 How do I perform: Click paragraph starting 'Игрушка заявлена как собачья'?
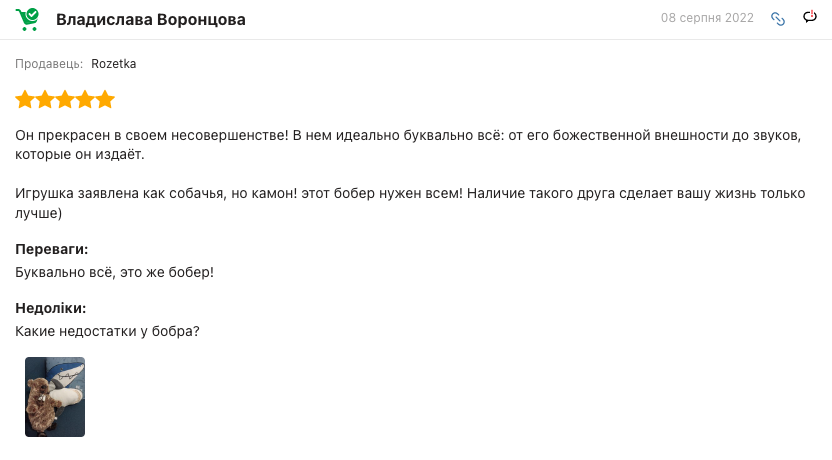(410, 203)
